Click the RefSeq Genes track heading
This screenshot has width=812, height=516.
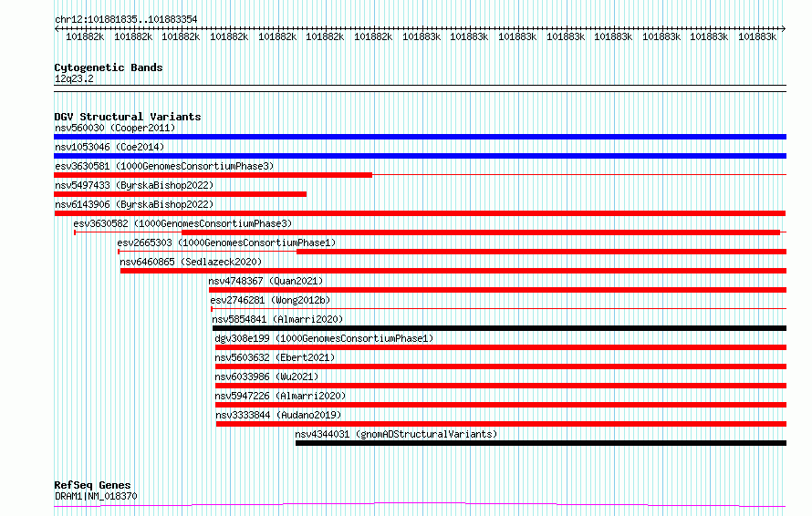tap(92, 486)
